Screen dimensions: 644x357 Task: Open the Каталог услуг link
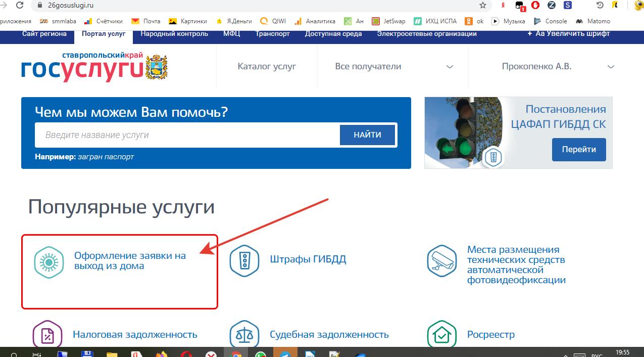[x=267, y=67]
